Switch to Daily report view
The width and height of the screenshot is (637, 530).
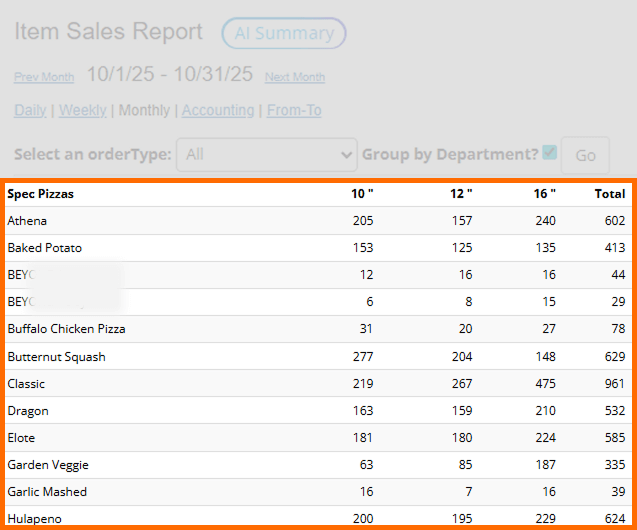(x=30, y=110)
